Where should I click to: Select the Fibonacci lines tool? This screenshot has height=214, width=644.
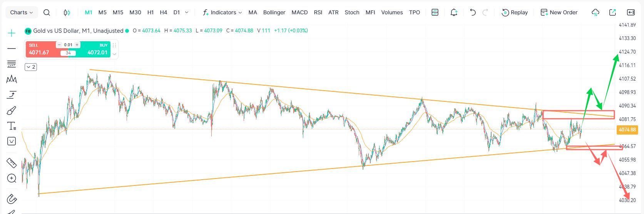tap(12, 64)
